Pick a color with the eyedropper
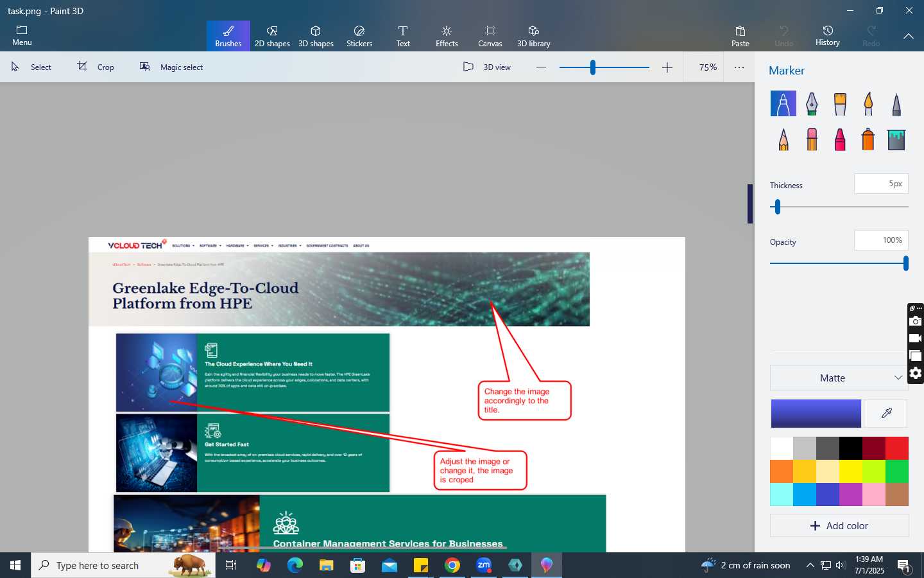924x578 pixels. point(886,414)
